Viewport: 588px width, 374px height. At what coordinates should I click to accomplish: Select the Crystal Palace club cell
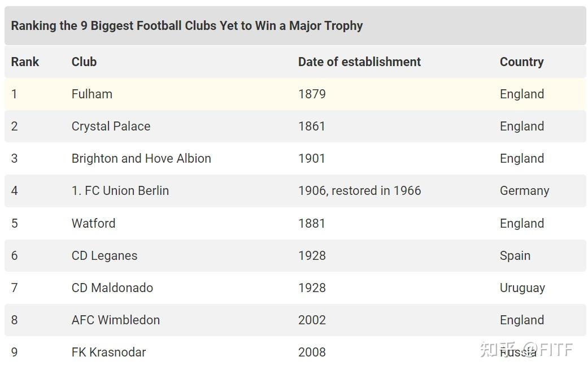[111, 127]
